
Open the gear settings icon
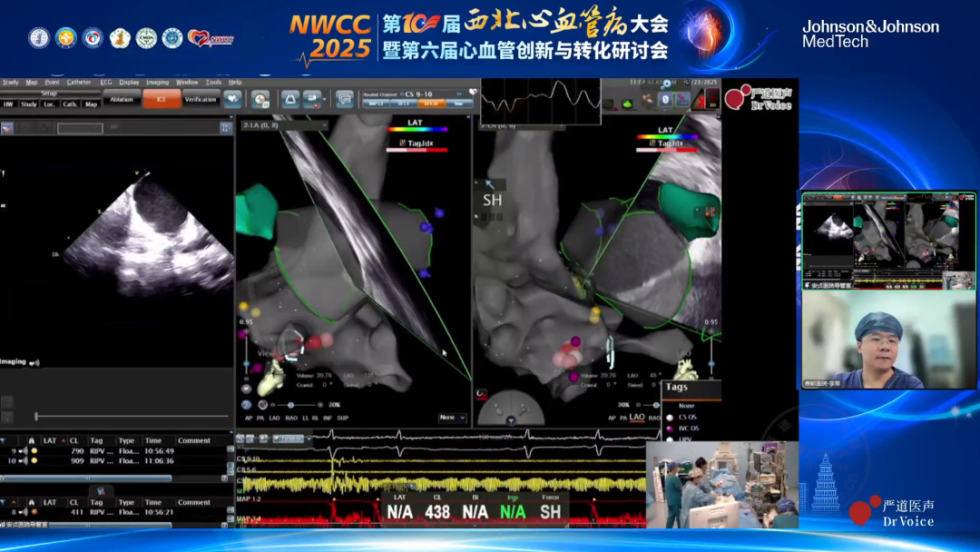(x=666, y=84)
